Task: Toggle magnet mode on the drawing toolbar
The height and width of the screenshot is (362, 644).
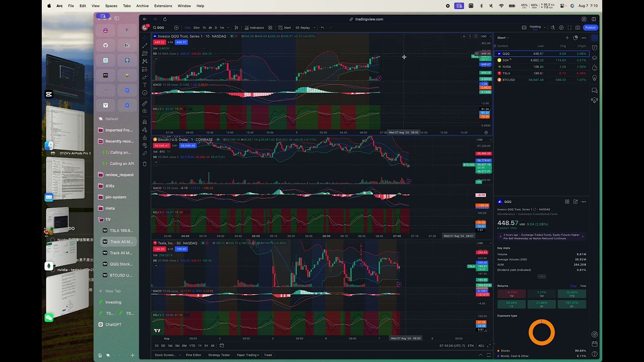Action: tap(145, 122)
